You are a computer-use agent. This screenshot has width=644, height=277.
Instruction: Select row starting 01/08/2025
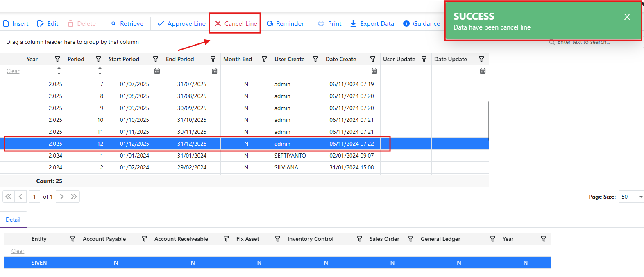(x=244, y=96)
